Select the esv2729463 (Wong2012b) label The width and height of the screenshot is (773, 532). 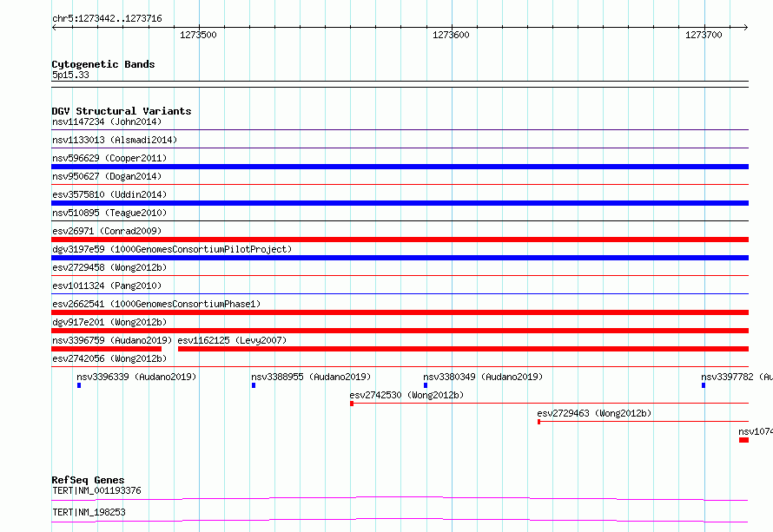point(594,413)
